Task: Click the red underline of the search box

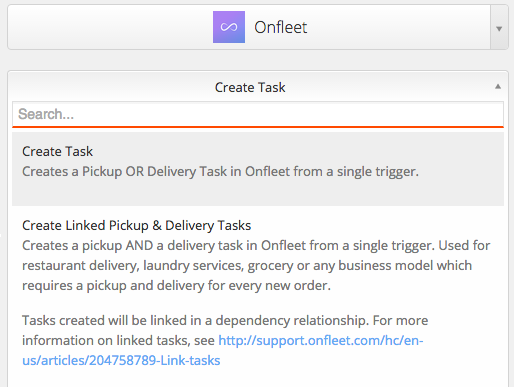Action: pyautogui.click(x=258, y=127)
